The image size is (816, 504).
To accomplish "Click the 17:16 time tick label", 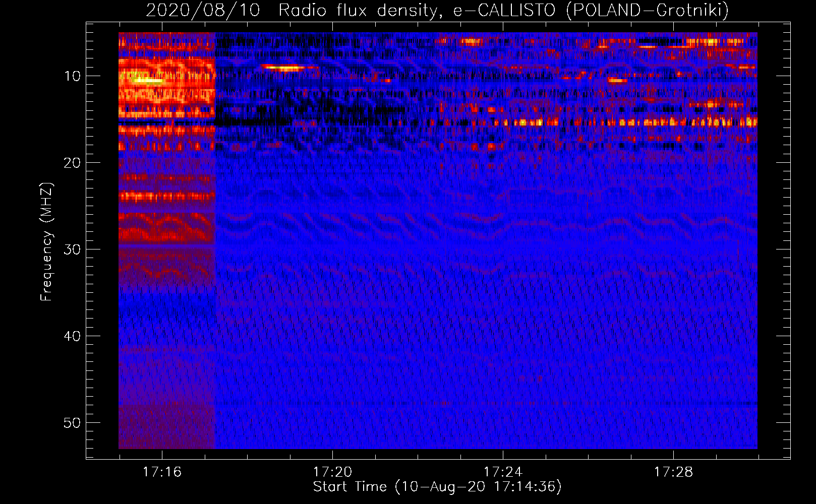I will tap(162, 472).
